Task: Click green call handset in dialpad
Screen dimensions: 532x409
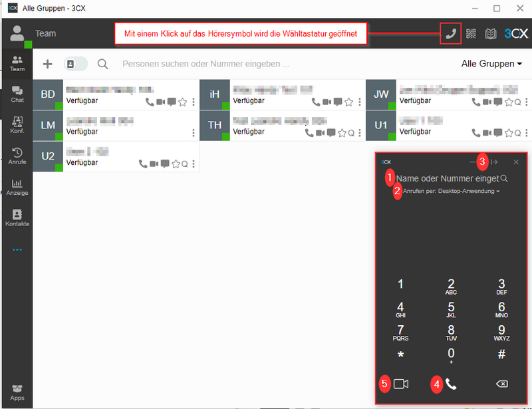Action: tap(451, 384)
